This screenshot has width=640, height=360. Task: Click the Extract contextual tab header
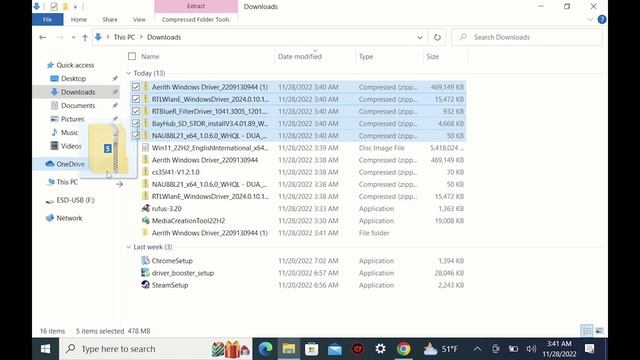click(196, 6)
